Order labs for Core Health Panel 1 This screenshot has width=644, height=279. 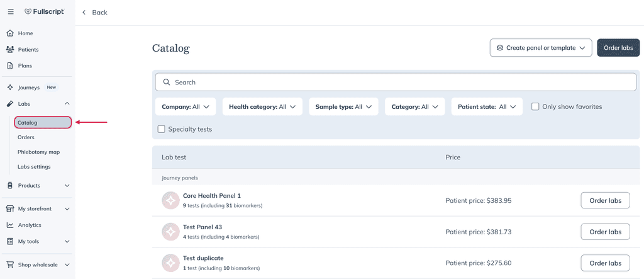(606, 200)
